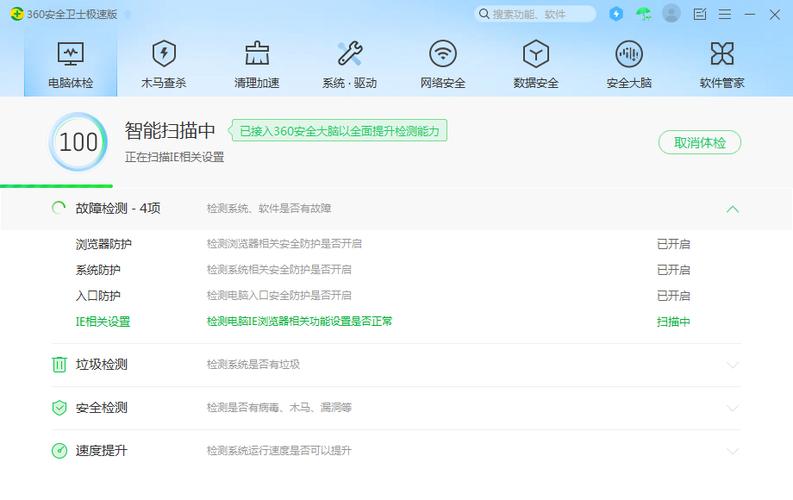Open the 电脑体检 monitor icon
Image resolution: width=793 pixels, height=500 pixels.
coord(71,54)
